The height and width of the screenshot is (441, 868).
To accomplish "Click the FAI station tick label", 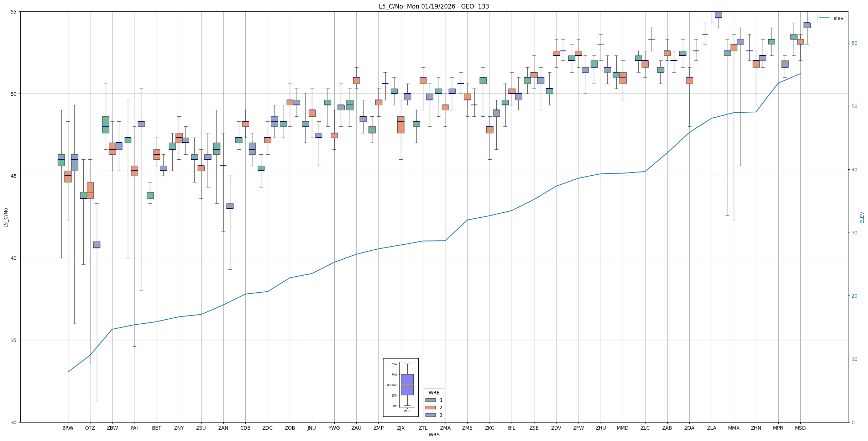I will point(134,428).
